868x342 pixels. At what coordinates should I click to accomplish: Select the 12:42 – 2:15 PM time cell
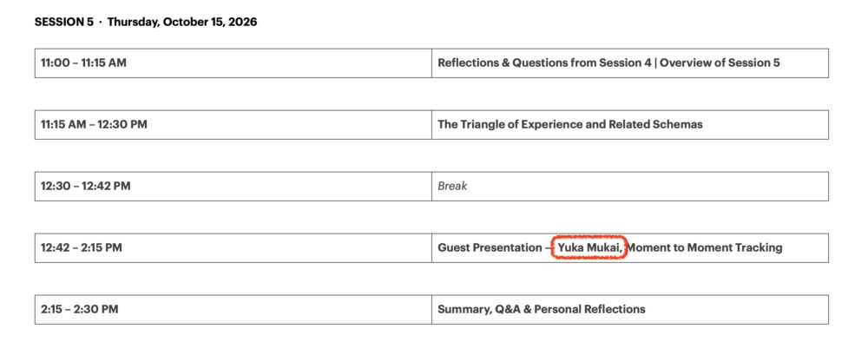tap(233, 248)
